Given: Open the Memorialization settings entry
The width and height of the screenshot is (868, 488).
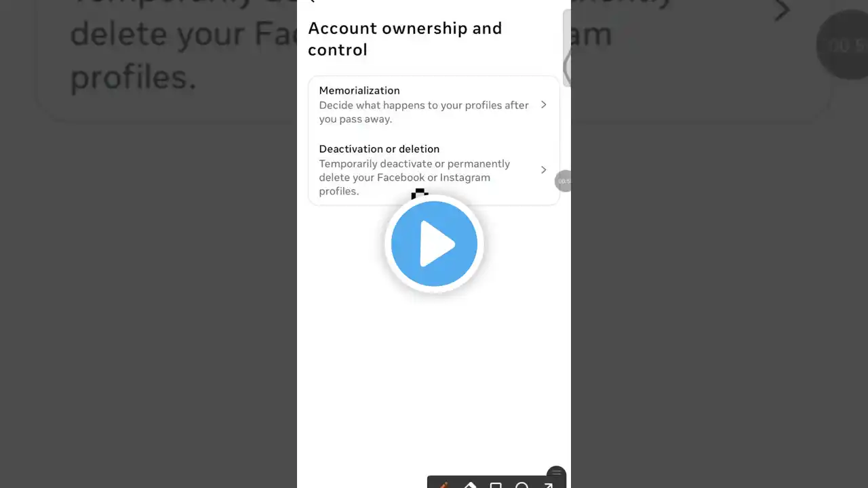Looking at the screenshot, I should 434,105.
